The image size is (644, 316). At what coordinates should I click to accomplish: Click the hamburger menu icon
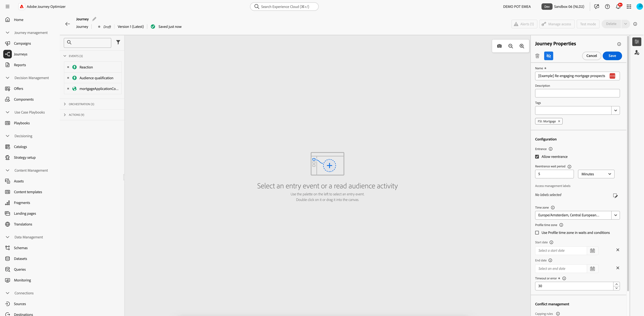coord(8,6)
